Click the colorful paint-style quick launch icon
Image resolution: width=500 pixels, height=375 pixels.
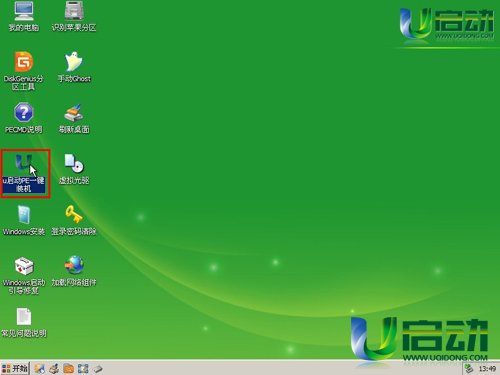[x=39, y=369]
